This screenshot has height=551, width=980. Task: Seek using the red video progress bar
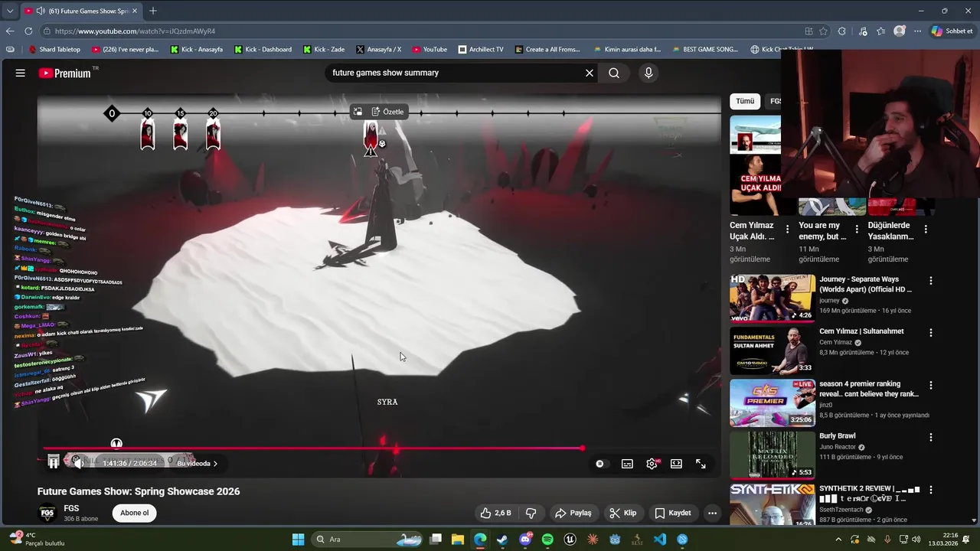tap(312, 448)
